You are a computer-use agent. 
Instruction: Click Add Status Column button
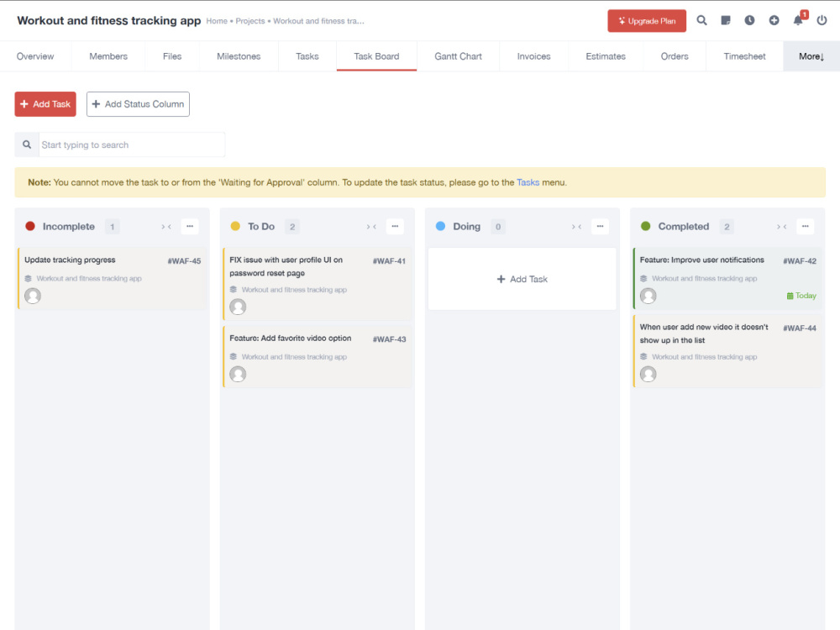tap(139, 104)
